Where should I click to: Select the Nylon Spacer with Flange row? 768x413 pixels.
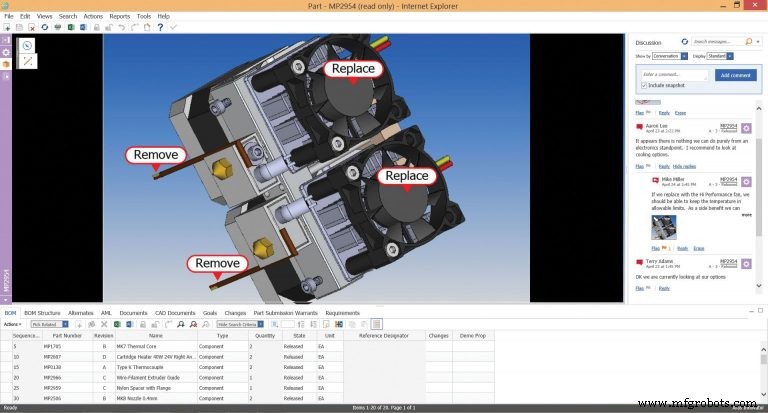pos(247,388)
